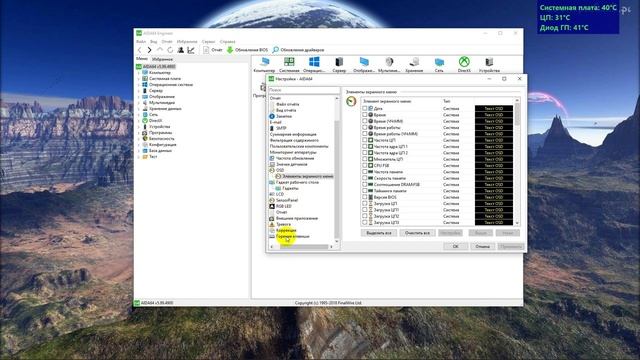Enable the Множитель ЦП checkbox
Image resolution: width=640 pixels, height=360 pixels.
pos(364,159)
